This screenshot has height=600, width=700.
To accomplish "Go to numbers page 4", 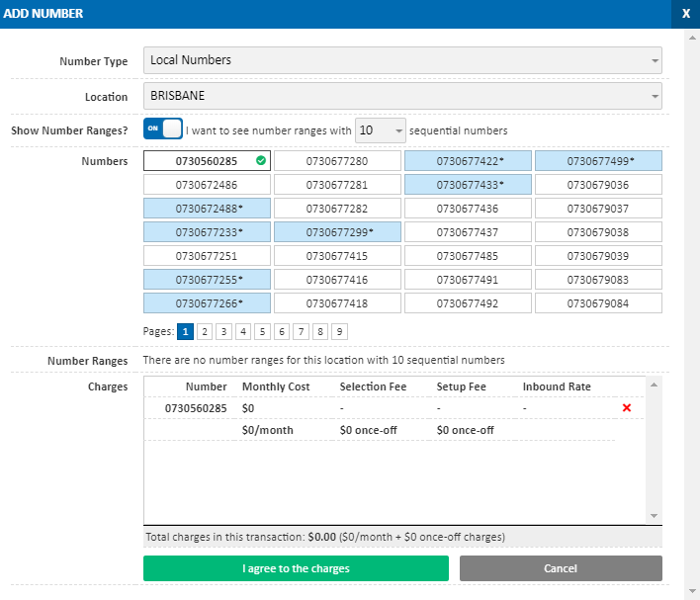I will click(x=243, y=332).
